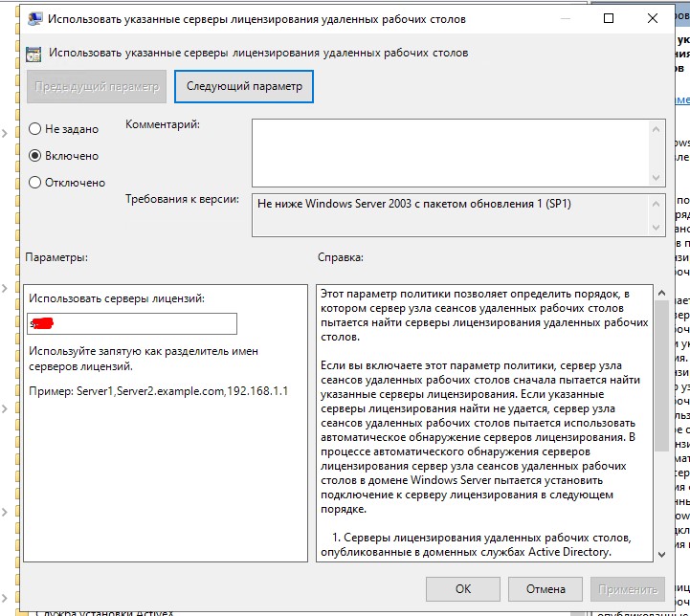
Task: Click the dialog title bar computer icon
Action: (x=34, y=19)
